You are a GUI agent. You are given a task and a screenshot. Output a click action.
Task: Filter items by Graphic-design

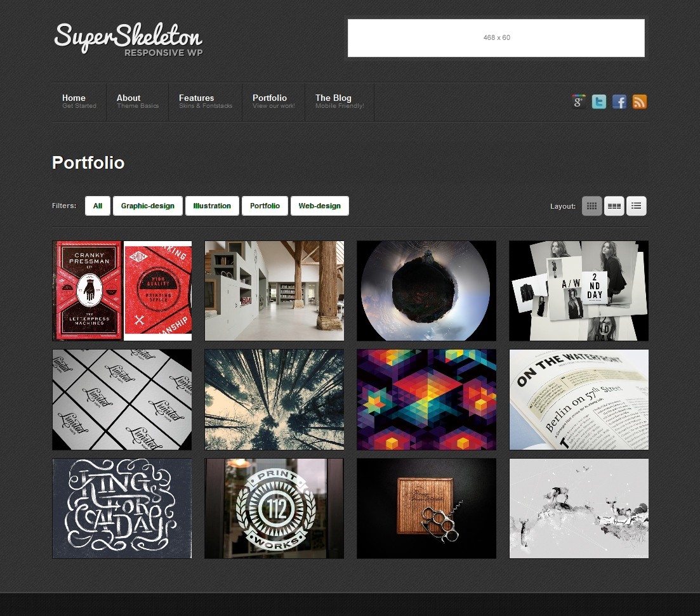148,206
